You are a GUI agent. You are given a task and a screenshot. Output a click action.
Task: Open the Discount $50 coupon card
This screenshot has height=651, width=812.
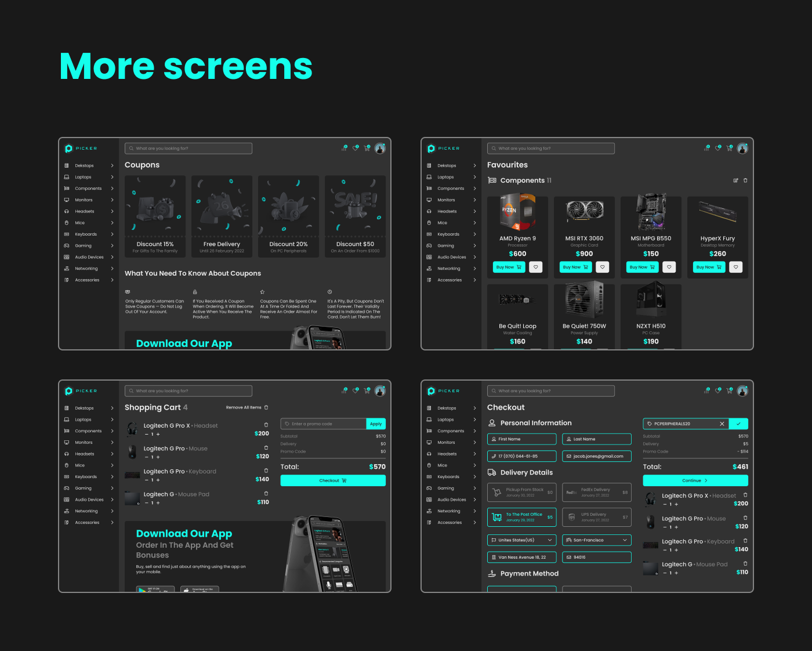pos(355,216)
